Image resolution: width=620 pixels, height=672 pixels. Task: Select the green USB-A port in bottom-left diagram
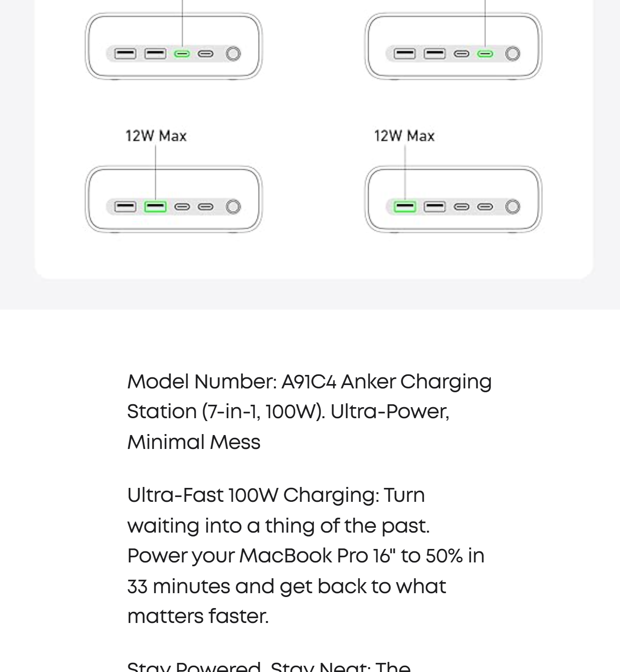pos(155,207)
